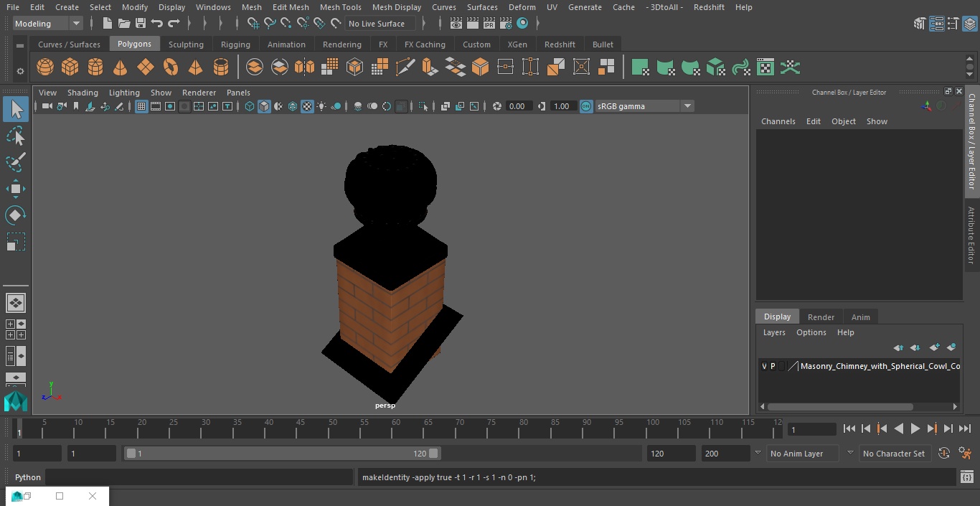The width and height of the screenshot is (980, 506).
Task: Select the Lasso tool in toolbox
Action: [16, 136]
